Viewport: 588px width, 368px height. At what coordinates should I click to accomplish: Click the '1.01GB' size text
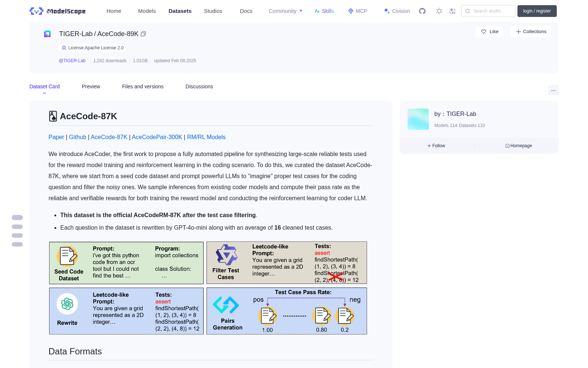tap(140, 61)
